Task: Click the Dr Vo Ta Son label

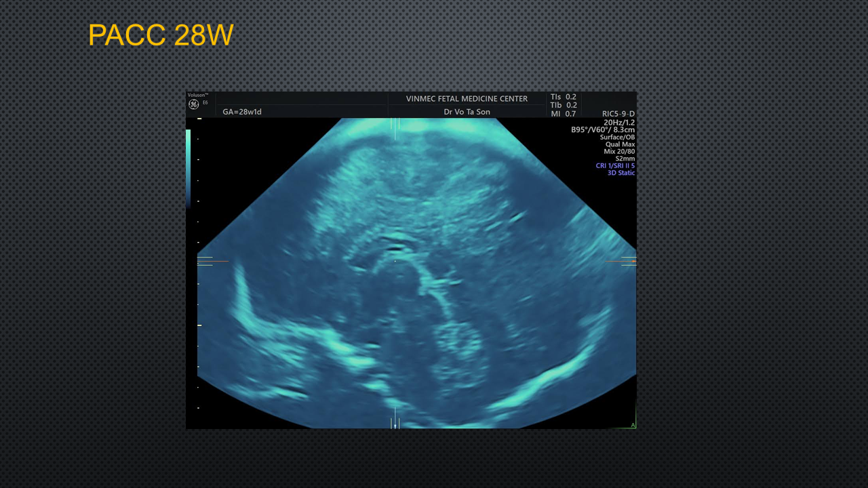Action: tap(467, 112)
